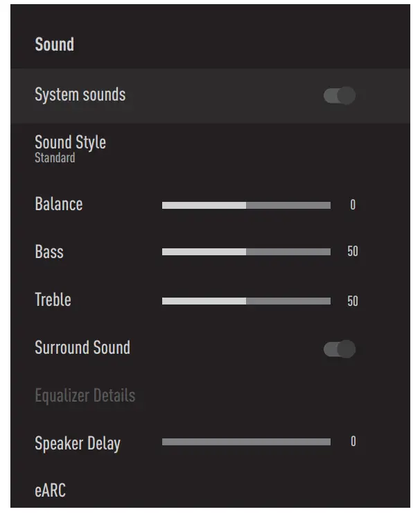Click the Bass value 50
Image resolution: width=420 pixels, height=514 pixels.
pos(353,252)
